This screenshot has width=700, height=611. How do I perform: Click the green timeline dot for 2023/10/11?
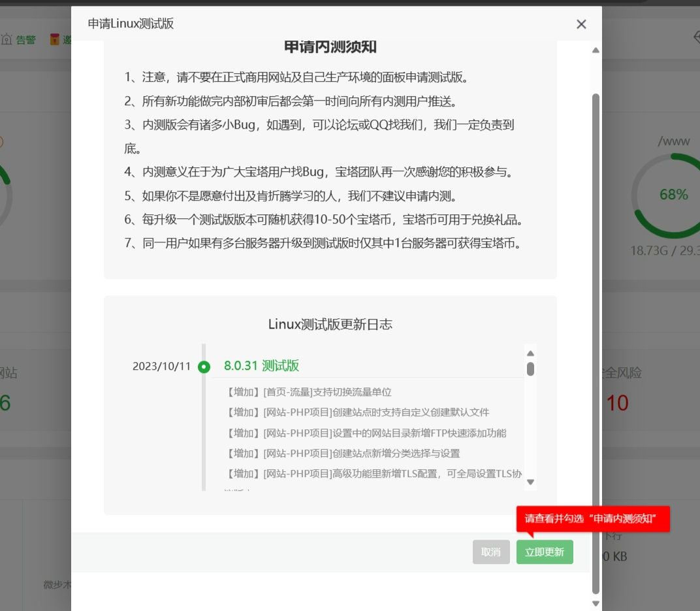point(204,367)
